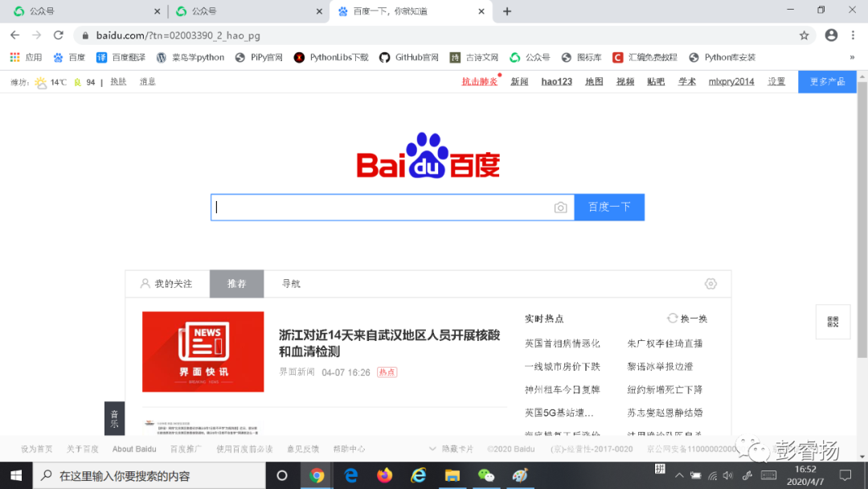
Task: Click 帮助中心 footer link
Action: click(350, 449)
